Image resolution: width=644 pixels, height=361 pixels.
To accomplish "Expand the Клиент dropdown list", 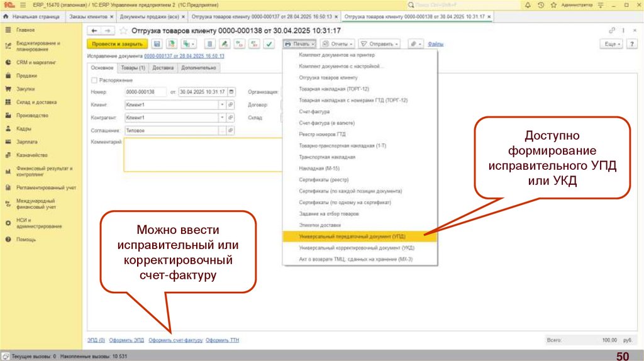I will tap(222, 104).
